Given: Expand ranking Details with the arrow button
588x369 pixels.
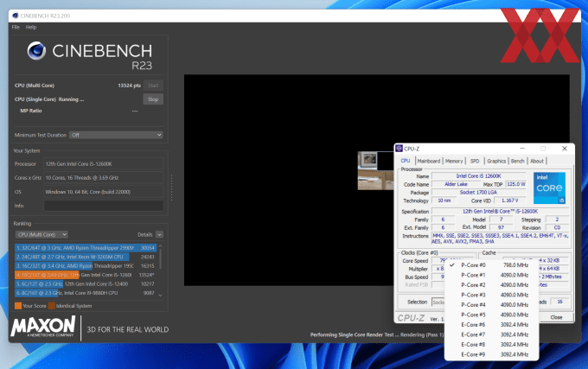Looking at the screenshot, I should coord(159,234).
